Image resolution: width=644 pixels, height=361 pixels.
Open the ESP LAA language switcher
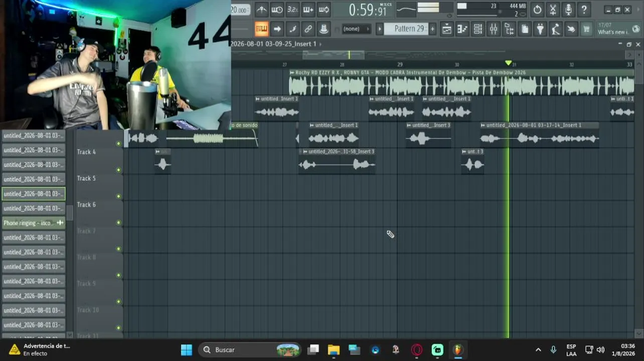571,350
